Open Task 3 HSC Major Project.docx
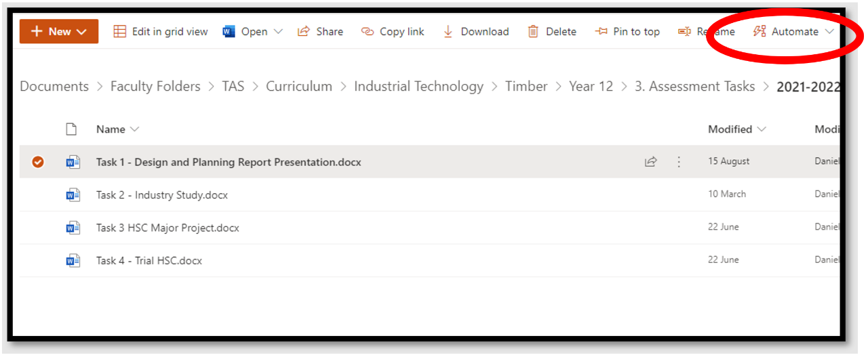Viewport: 868px width, 355px height. [x=167, y=228]
